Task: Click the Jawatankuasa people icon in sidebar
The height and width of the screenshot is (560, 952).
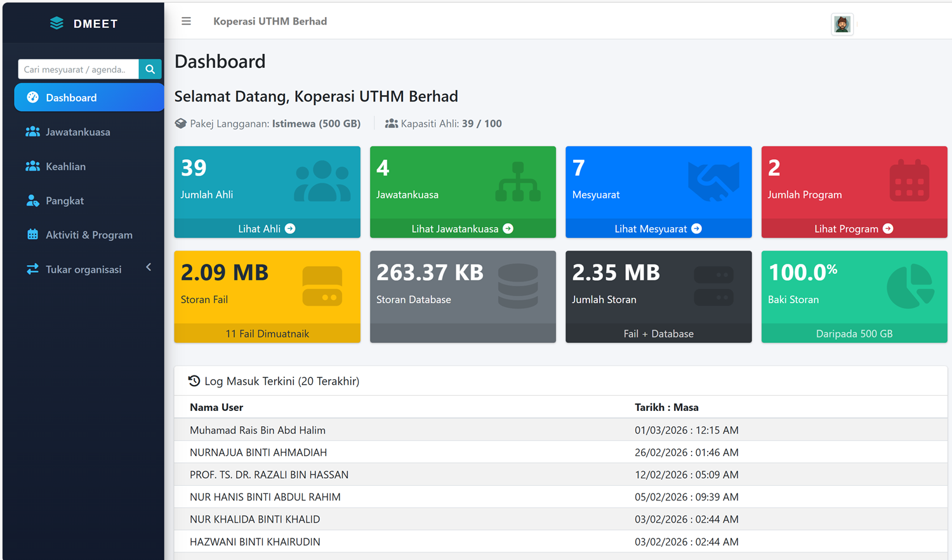Action: [x=32, y=132]
